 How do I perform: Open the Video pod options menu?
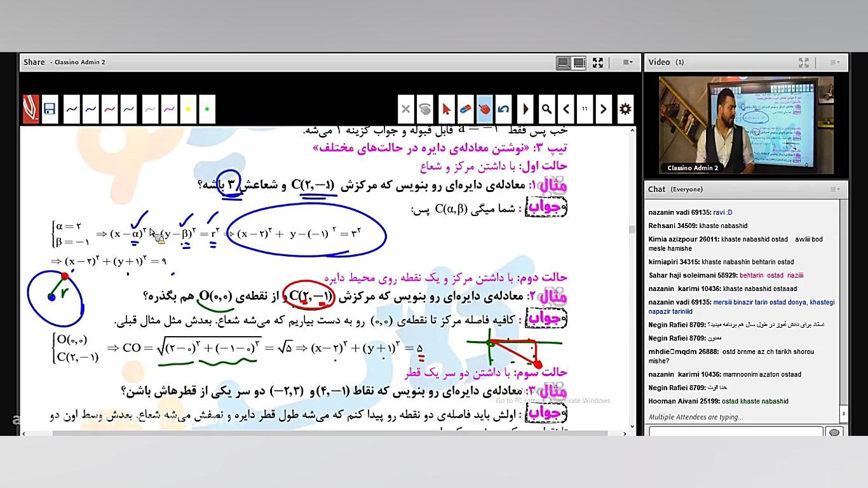coord(835,62)
